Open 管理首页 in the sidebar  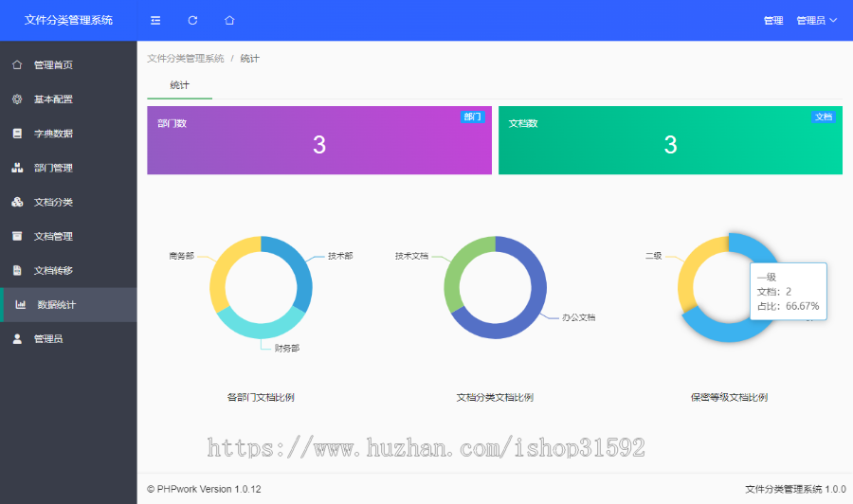(x=68, y=64)
